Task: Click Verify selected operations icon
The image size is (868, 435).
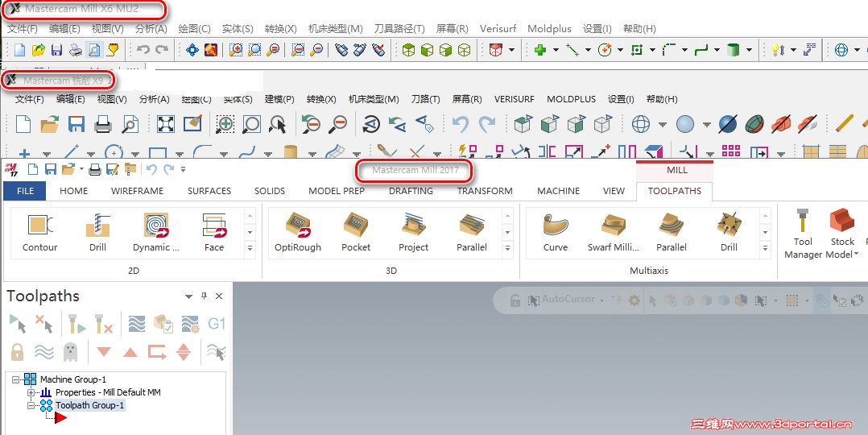Action: tap(163, 323)
